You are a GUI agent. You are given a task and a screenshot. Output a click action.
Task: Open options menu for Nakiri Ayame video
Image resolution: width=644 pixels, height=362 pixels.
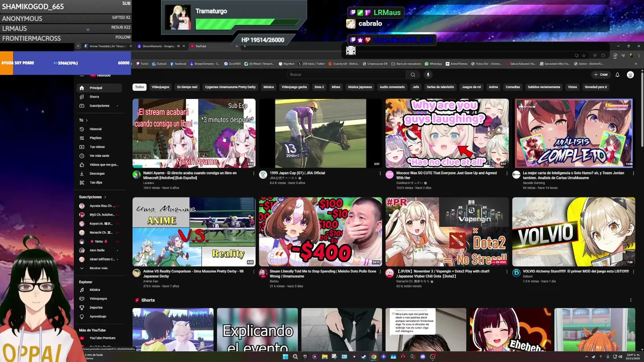(x=254, y=173)
